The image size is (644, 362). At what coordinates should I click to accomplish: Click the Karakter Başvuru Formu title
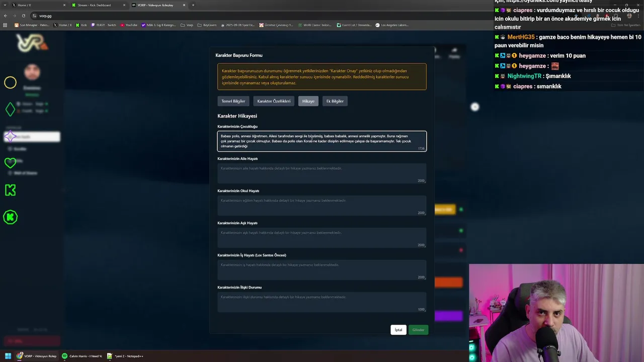[239, 55]
